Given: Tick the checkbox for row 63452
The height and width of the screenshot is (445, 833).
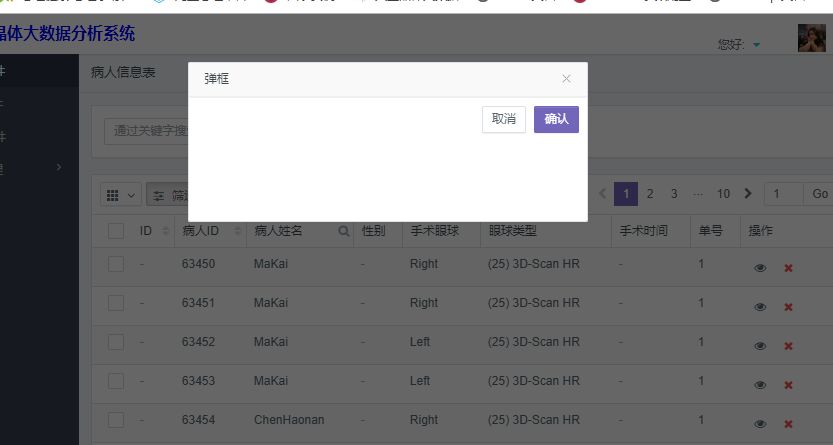Looking at the screenshot, I should click(x=116, y=341).
